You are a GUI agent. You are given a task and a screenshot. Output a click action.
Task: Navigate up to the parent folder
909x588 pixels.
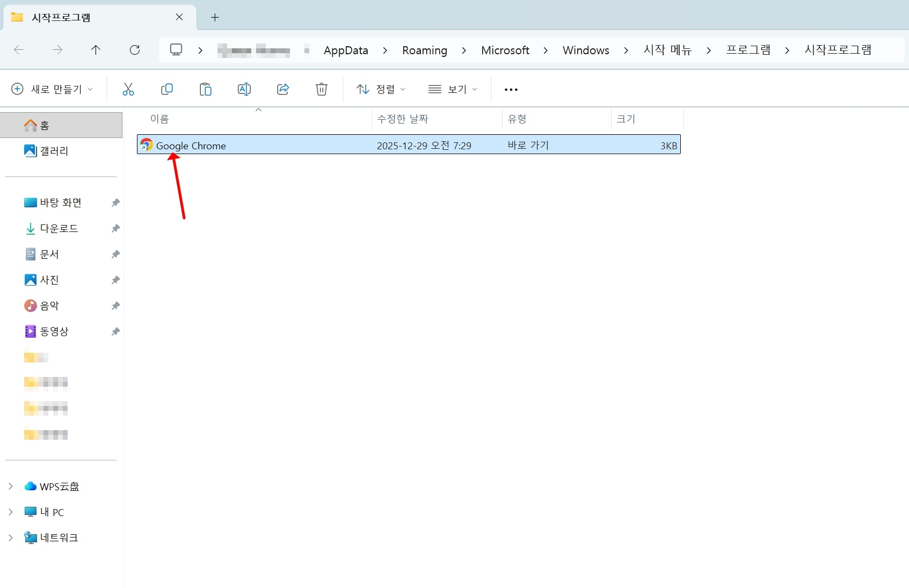point(96,50)
